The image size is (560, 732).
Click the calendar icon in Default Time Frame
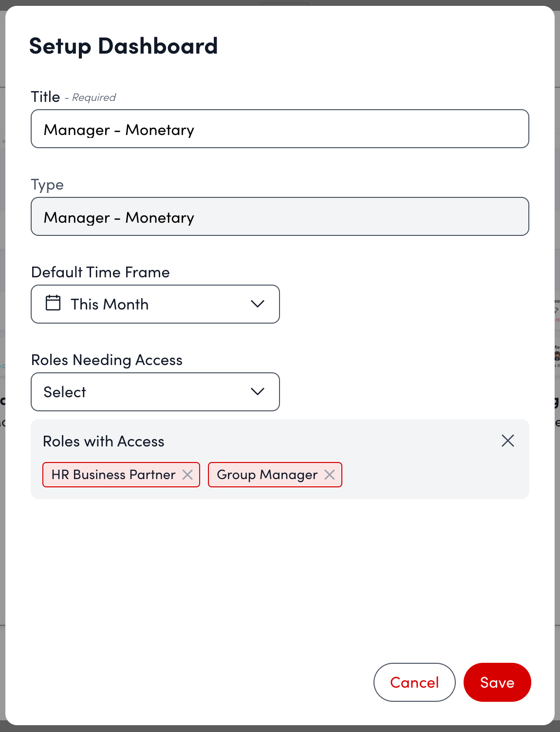point(53,303)
